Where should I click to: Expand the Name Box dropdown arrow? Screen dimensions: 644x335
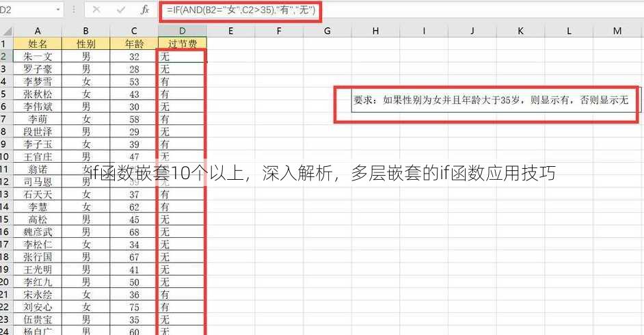[58, 10]
